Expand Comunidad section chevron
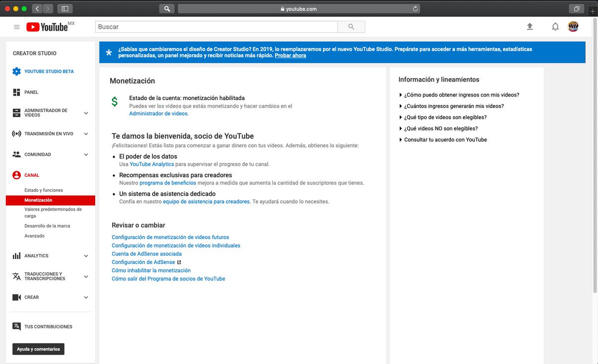Viewport: 598px width, 364px height. (86, 154)
